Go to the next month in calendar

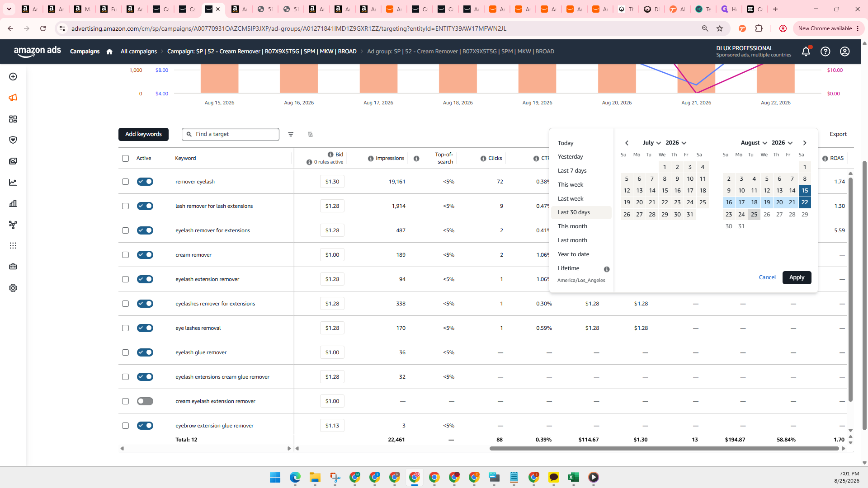click(805, 143)
